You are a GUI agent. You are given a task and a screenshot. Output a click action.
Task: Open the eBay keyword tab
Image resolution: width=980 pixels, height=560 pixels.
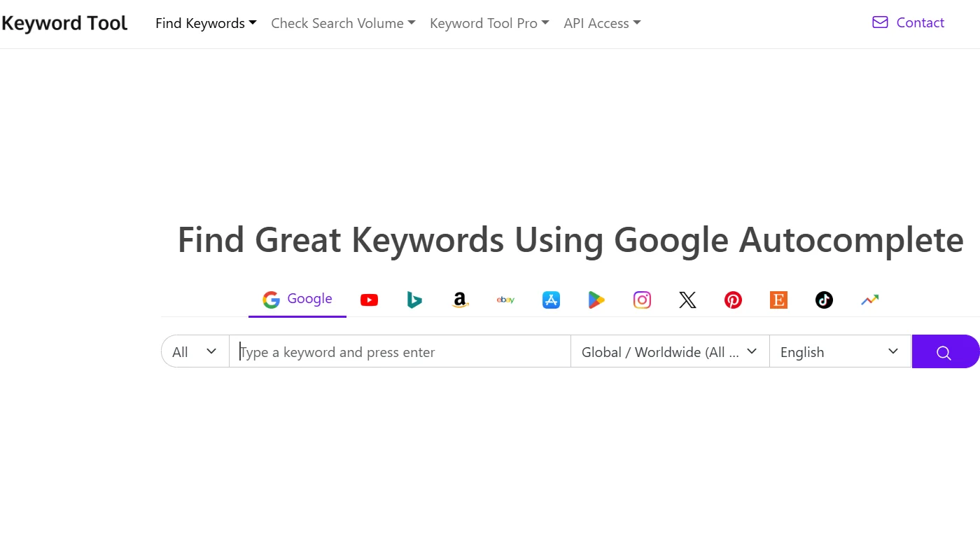click(x=505, y=300)
